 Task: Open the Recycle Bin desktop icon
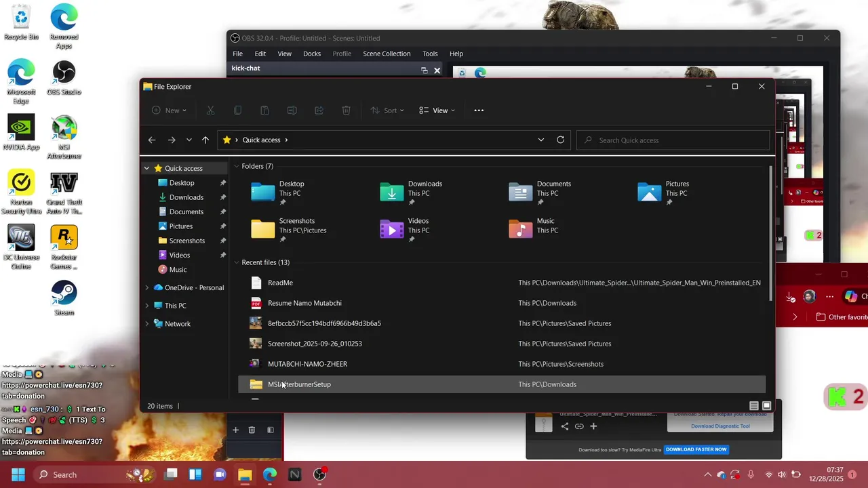click(x=21, y=23)
